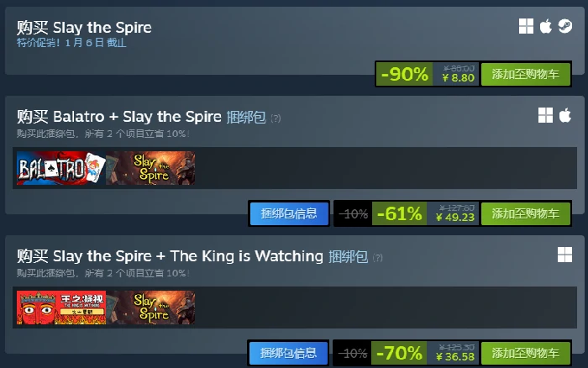
Task: Open bundle info for Balatro bundle
Action: tap(289, 213)
